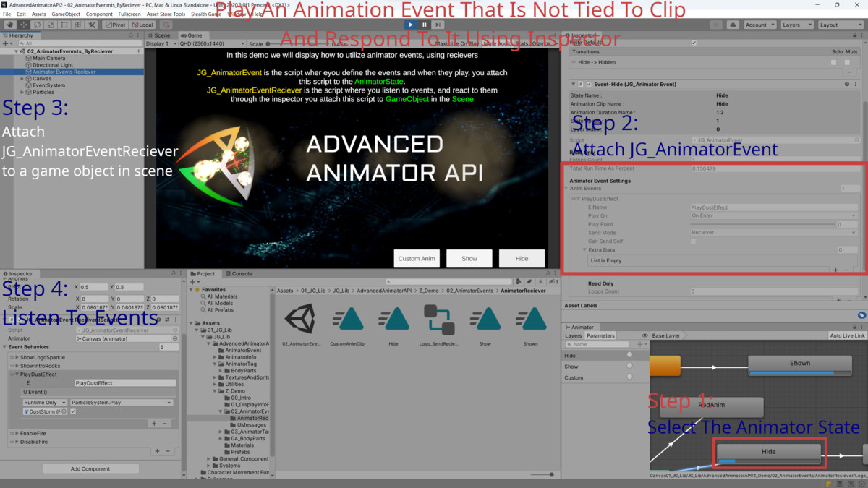Open the ParticleSystem.Play function dropdown

pyautogui.click(x=122, y=403)
